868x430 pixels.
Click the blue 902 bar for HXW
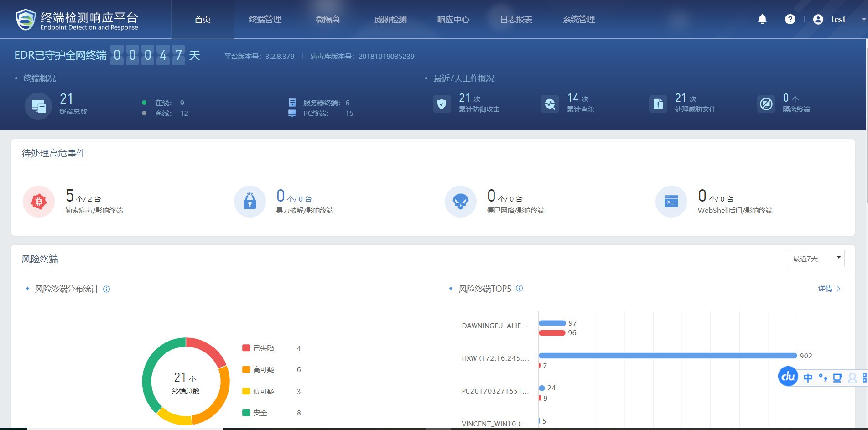click(668, 356)
